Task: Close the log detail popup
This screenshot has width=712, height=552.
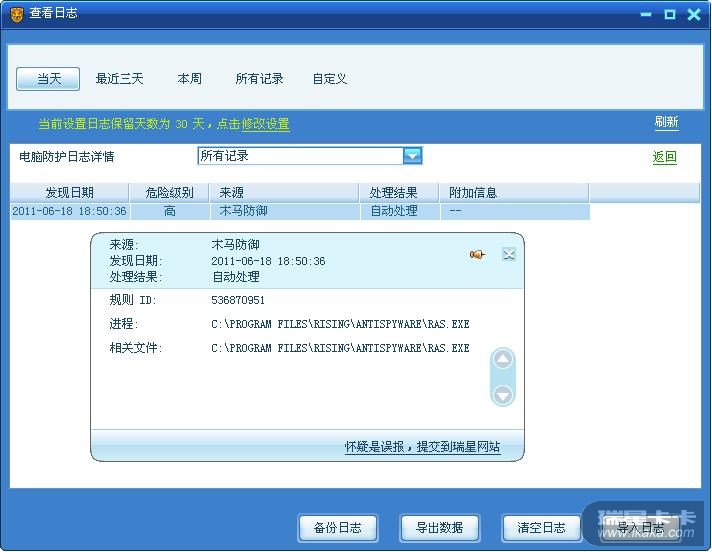Action: point(509,254)
